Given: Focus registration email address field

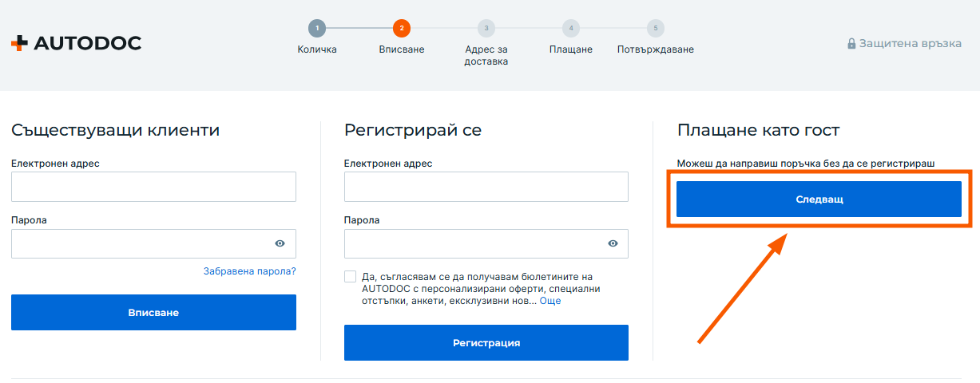Looking at the screenshot, I should 486,187.
